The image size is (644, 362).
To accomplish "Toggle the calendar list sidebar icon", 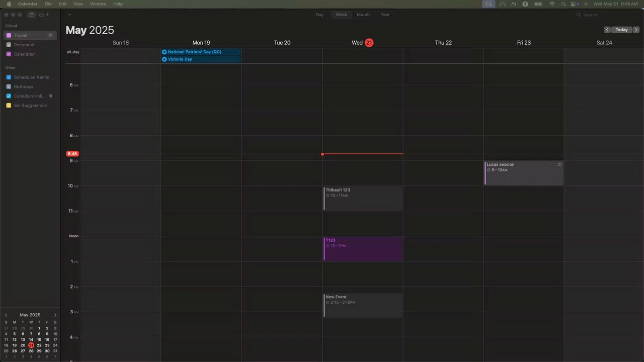I will (x=32, y=15).
